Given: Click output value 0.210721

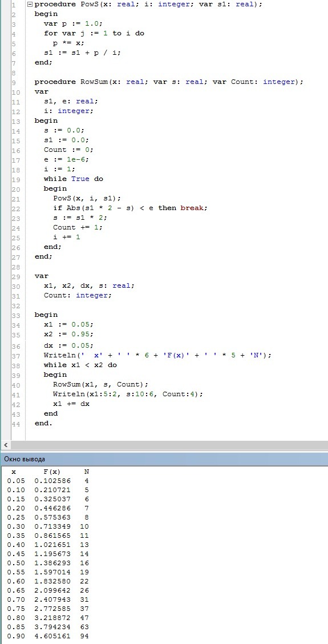Looking at the screenshot, I should [52, 490].
